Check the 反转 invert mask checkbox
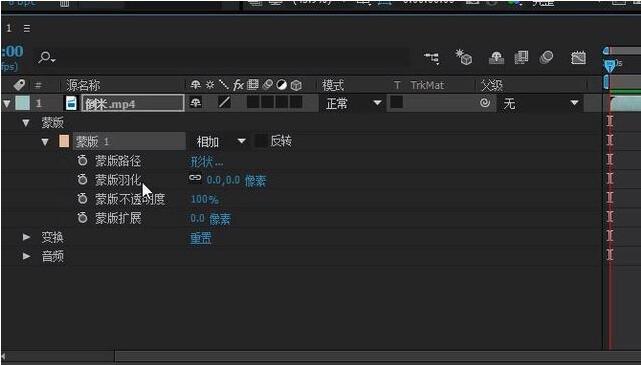The width and height of the screenshot is (641, 365). pos(261,141)
